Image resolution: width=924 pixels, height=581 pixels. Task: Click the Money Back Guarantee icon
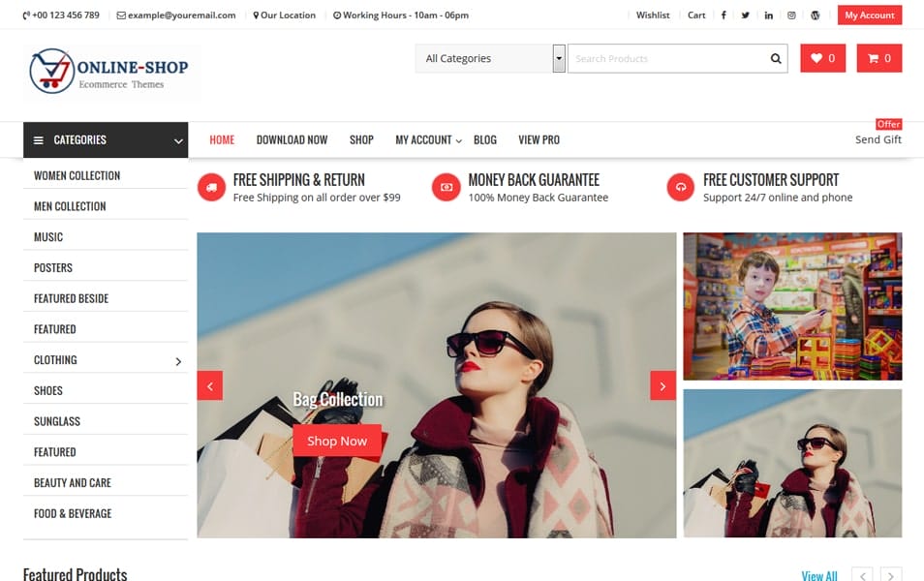coord(446,186)
